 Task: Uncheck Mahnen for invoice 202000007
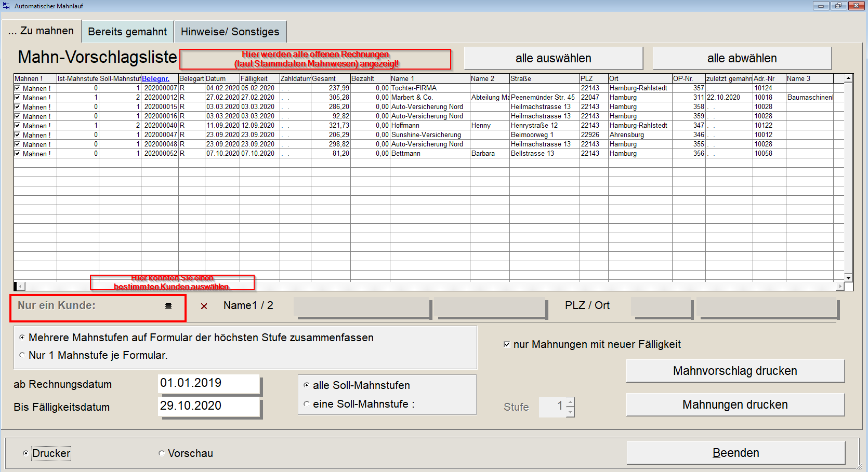pos(17,88)
